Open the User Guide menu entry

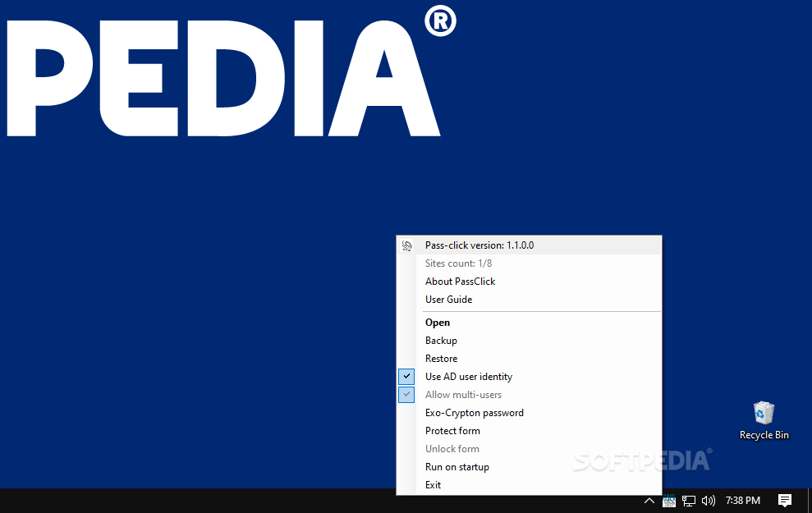[530, 300]
